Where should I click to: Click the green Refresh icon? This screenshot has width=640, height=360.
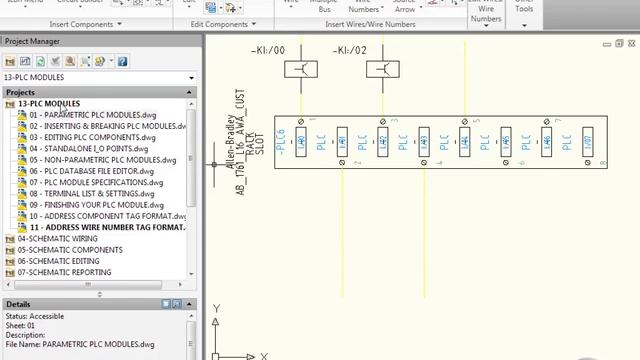pos(40,62)
